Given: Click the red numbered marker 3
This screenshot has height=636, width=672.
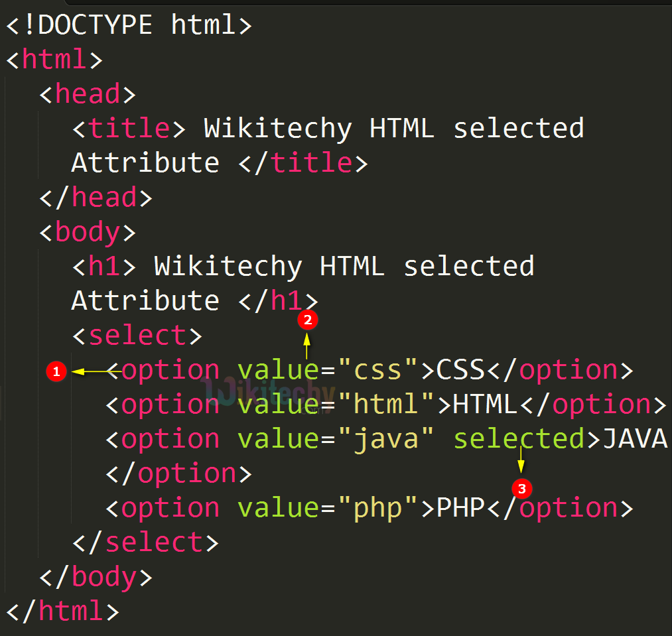Looking at the screenshot, I should (x=521, y=489).
